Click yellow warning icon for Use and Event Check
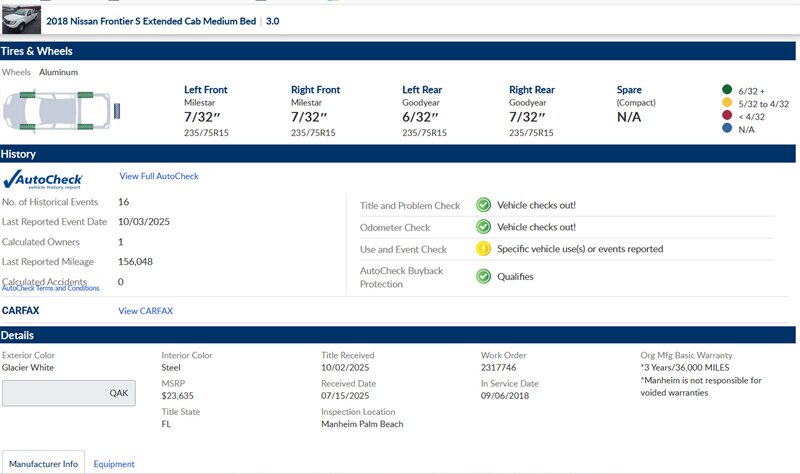This screenshot has height=474, width=800. (x=483, y=249)
